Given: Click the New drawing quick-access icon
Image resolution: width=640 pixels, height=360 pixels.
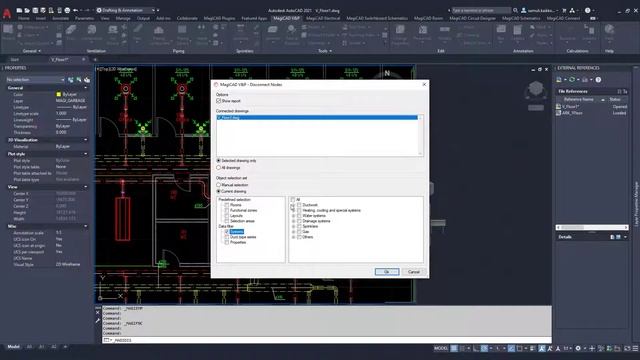Looking at the screenshot, I should click(x=19, y=10).
